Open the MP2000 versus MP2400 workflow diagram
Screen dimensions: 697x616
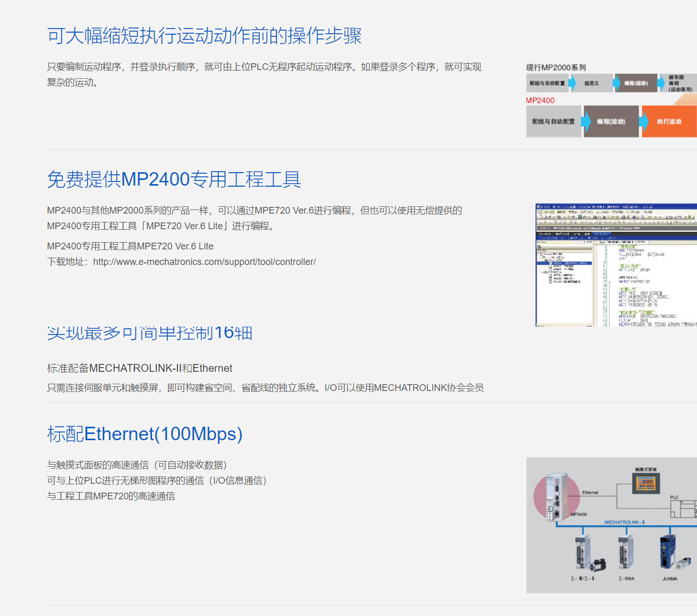(x=611, y=100)
